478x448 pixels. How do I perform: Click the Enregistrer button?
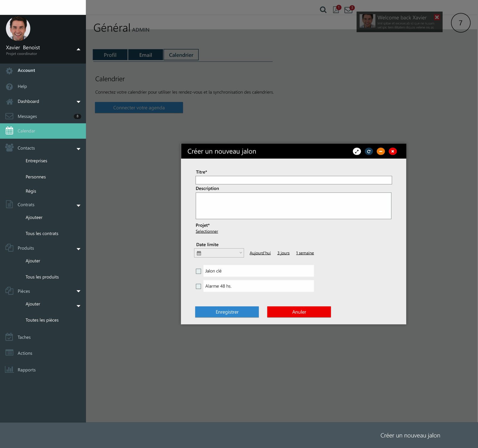(x=227, y=312)
